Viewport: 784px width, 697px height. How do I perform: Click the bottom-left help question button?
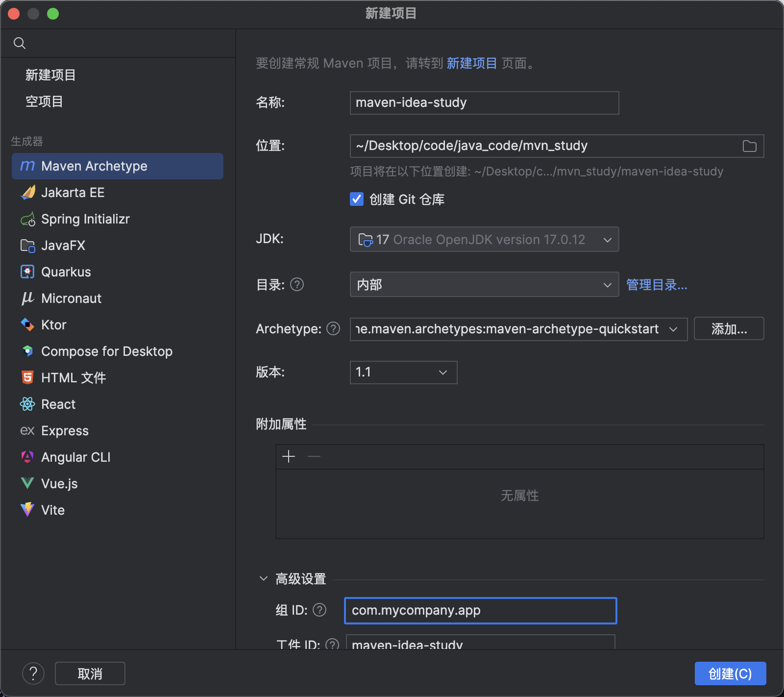33,673
